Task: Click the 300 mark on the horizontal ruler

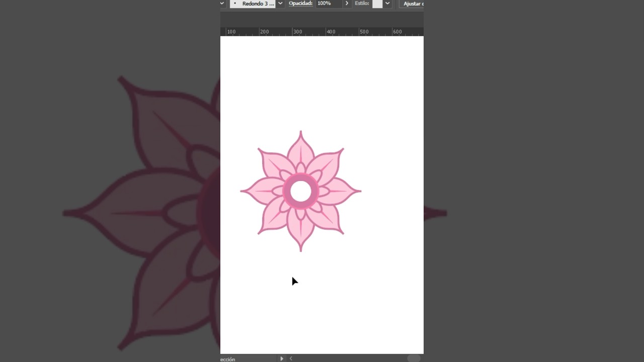Action: pos(297,32)
